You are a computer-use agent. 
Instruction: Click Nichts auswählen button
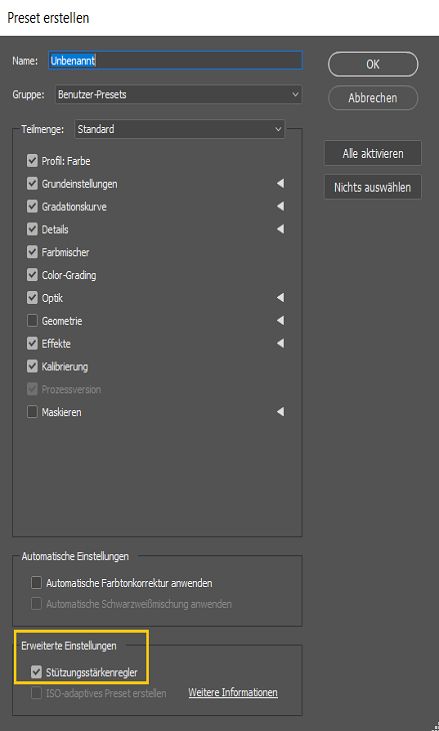click(373, 187)
